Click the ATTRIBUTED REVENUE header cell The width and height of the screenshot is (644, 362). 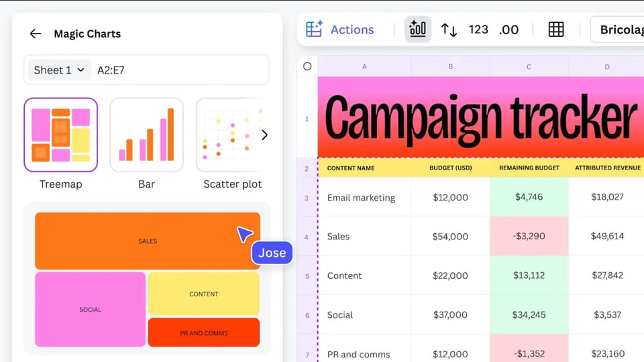click(607, 168)
